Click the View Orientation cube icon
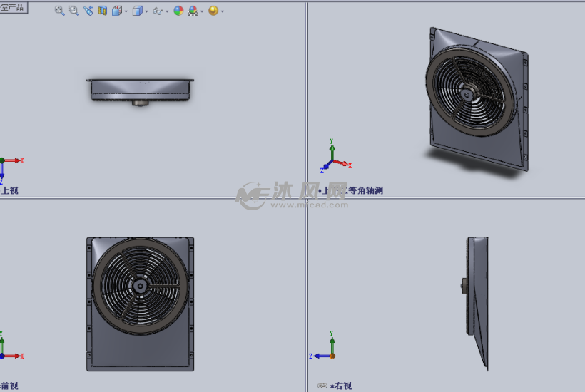585x392 pixels. click(x=117, y=11)
